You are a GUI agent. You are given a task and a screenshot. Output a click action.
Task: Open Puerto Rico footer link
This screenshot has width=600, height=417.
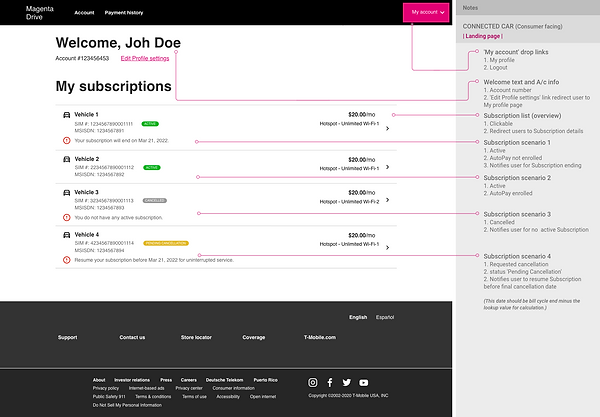point(266,380)
